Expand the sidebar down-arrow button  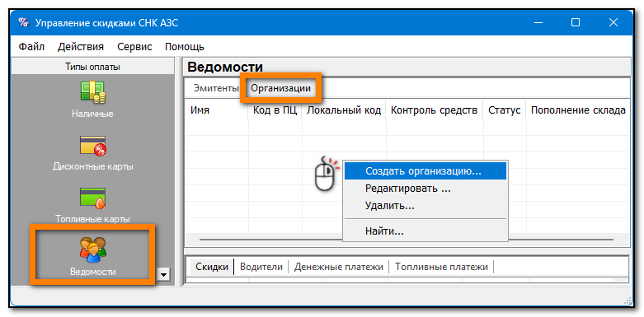(x=164, y=274)
